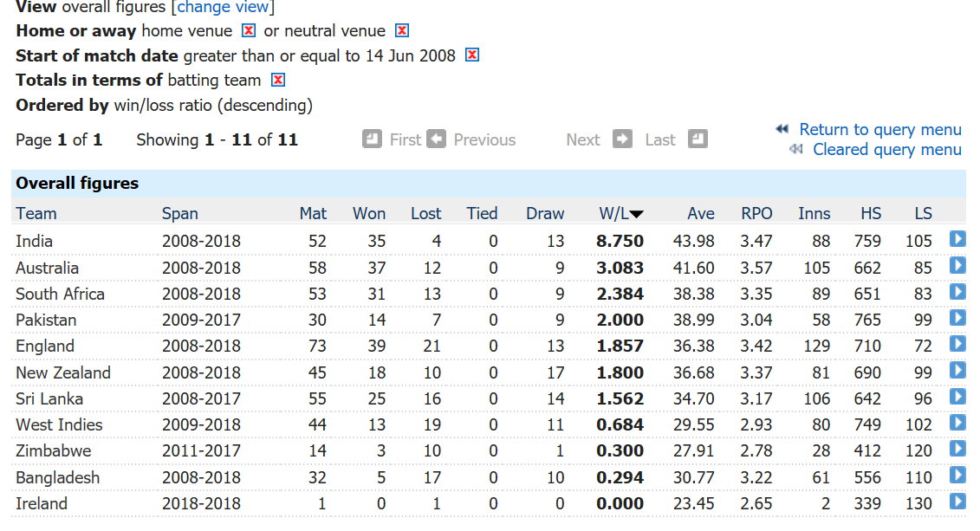980x531 pixels.
Task: Click the First page icon
Action: 372,139
